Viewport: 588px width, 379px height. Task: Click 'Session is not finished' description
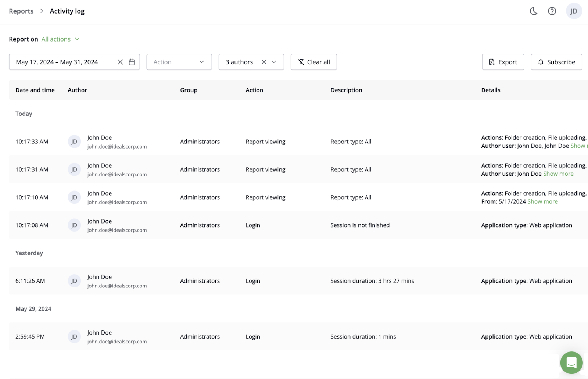pyautogui.click(x=360, y=225)
